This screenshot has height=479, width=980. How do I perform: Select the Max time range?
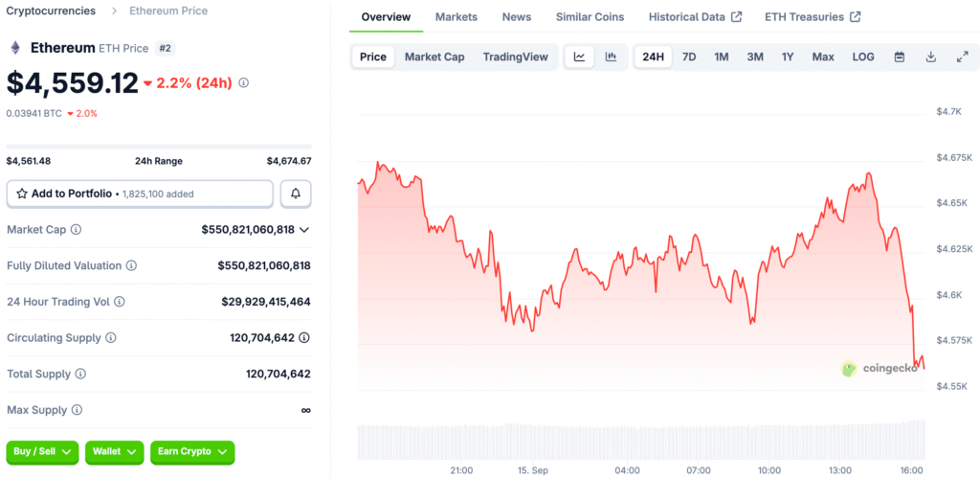823,57
